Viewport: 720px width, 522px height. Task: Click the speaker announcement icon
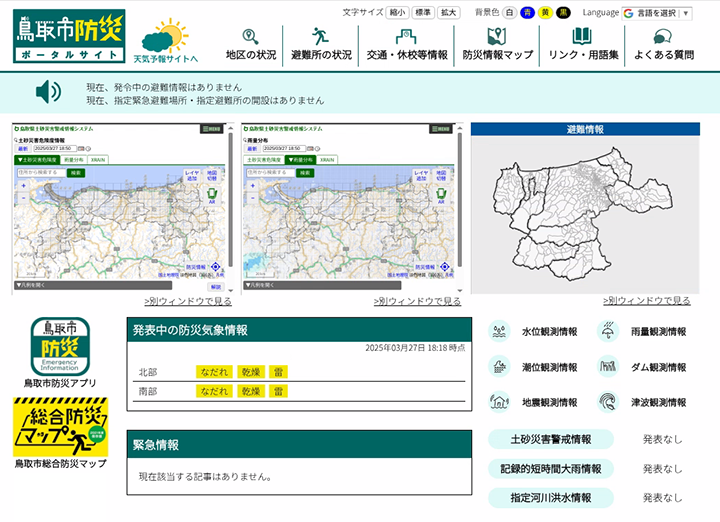(x=48, y=93)
